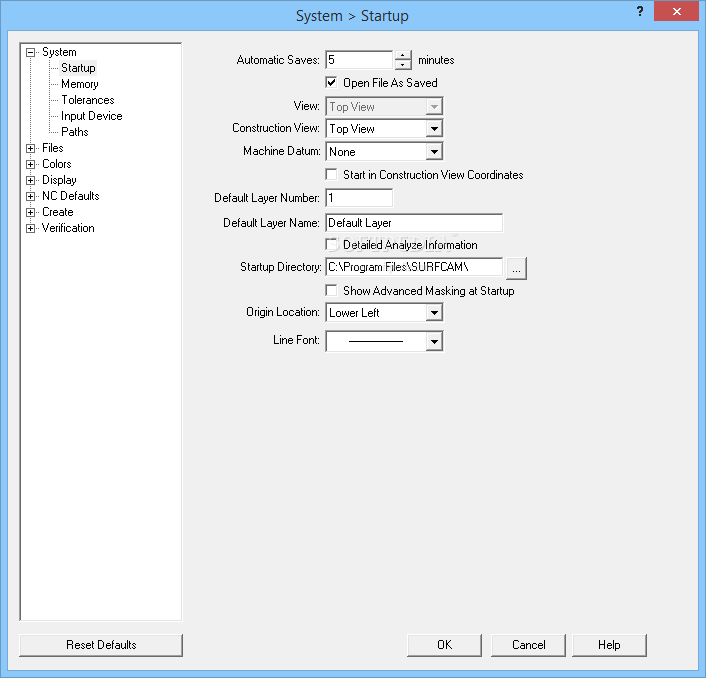Increase Automatic Saves with up arrow

tap(403, 55)
